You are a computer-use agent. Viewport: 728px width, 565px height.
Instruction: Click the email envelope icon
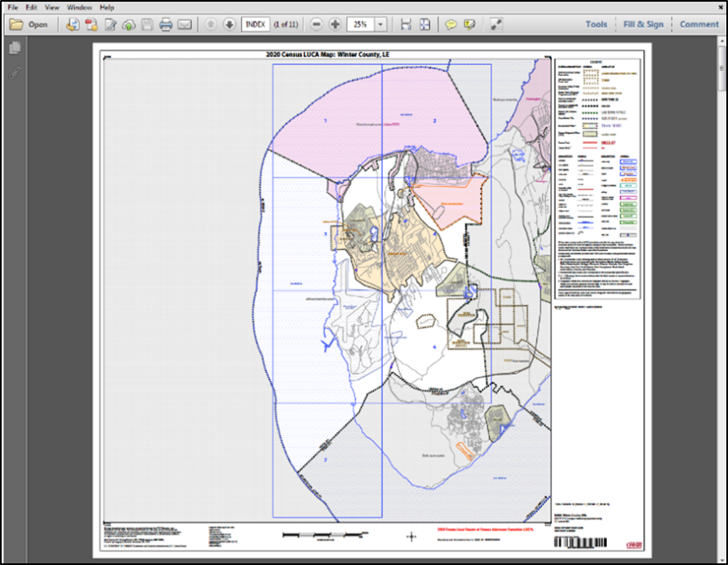184,24
